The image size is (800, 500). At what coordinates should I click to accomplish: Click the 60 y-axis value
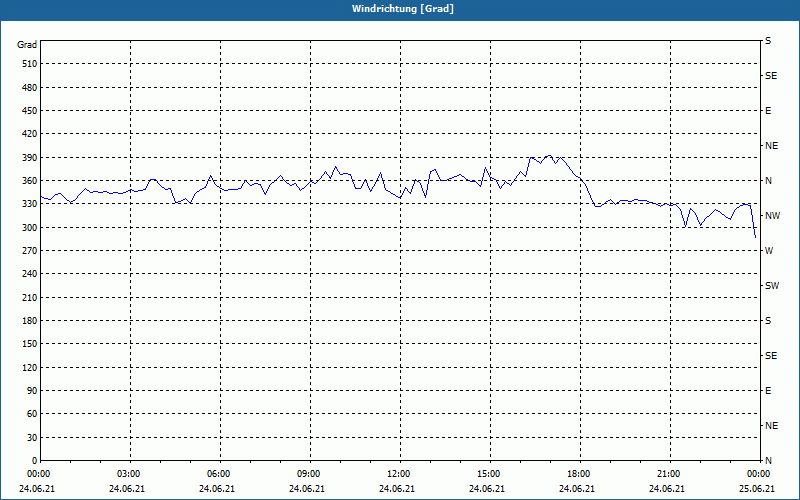point(32,414)
